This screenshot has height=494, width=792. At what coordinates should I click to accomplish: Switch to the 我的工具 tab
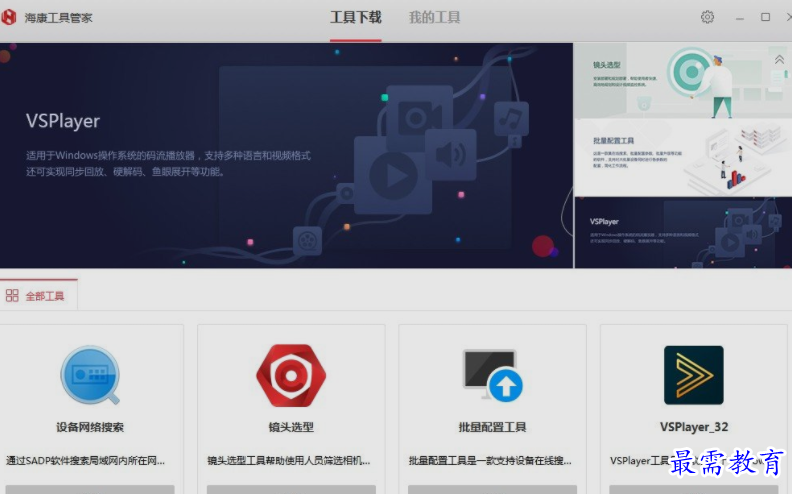click(434, 17)
